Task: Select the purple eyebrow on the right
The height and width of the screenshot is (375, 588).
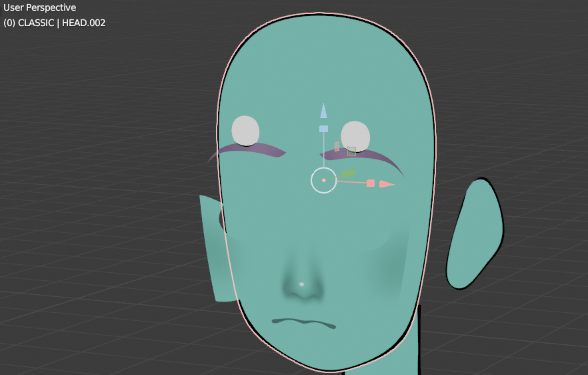Action: tap(373, 157)
